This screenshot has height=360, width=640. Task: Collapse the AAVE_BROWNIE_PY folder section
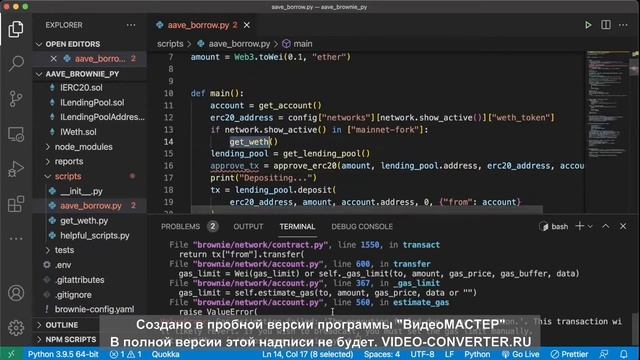coord(89,74)
